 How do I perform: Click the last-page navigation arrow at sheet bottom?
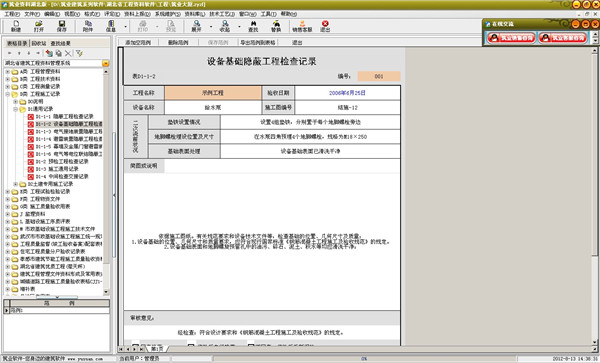click(142, 349)
